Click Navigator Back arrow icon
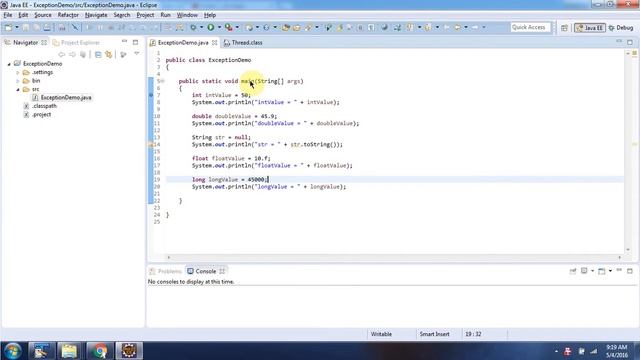Viewport: 640px width, 360px height. pyautogui.click(x=62, y=54)
